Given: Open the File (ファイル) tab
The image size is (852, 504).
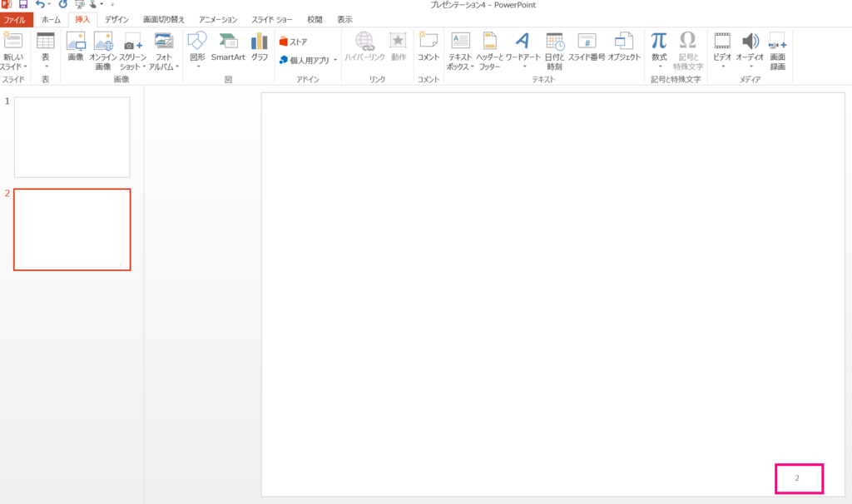Looking at the screenshot, I should tap(15, 20).
